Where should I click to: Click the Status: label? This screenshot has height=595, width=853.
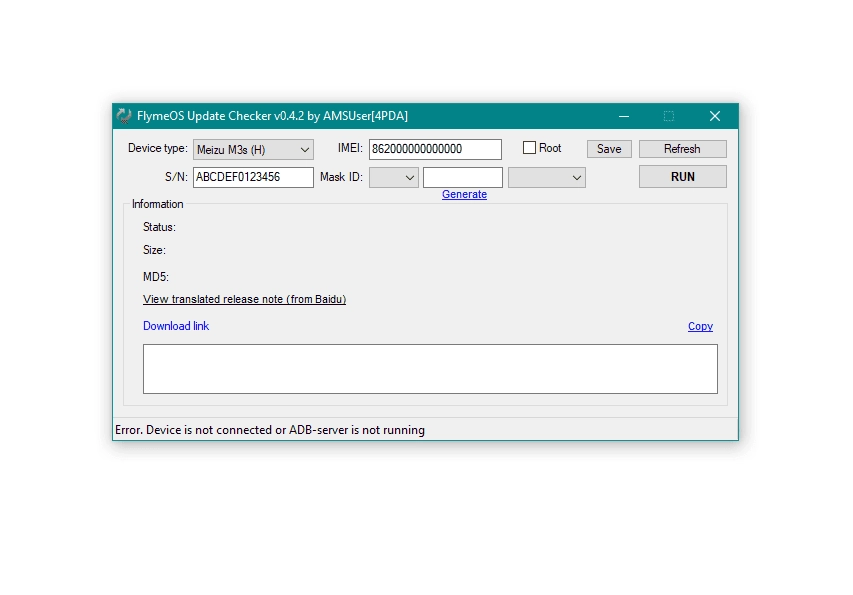point(159,227)
